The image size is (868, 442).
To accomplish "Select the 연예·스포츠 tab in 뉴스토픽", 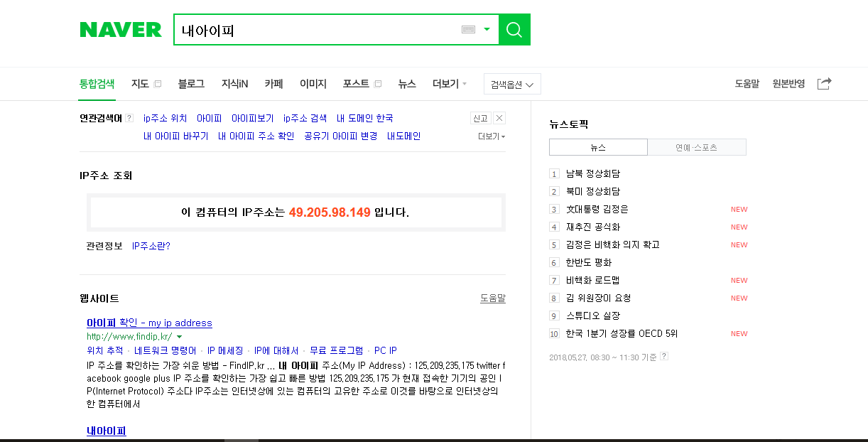I will click(x=697, y=147).
